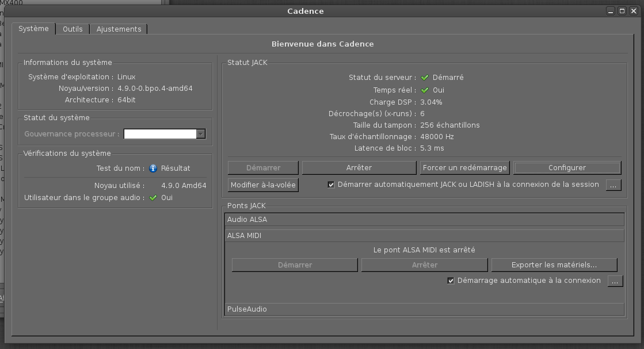Click the Charge DSP value 3.04%
The height and width of the screenshot is (349, 644).
[431, 102]
